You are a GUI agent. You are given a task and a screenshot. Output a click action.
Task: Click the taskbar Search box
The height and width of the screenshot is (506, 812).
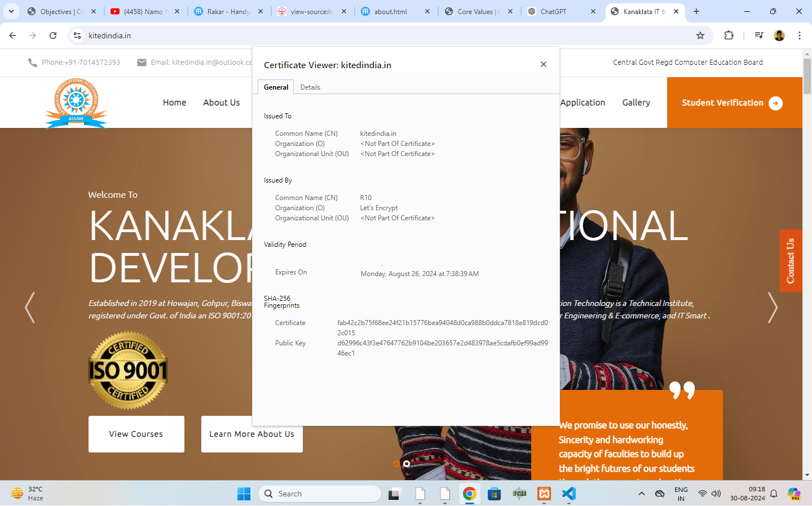click(320, 494)
